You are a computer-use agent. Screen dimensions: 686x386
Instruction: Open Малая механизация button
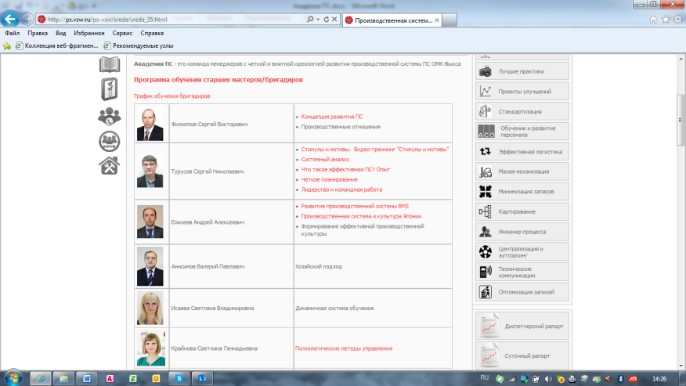coord(522,172)
